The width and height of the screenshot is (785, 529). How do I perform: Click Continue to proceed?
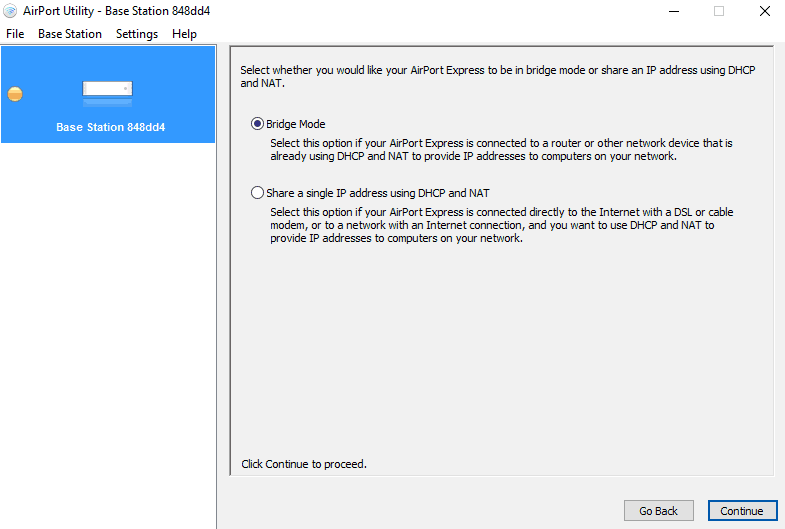742,511
